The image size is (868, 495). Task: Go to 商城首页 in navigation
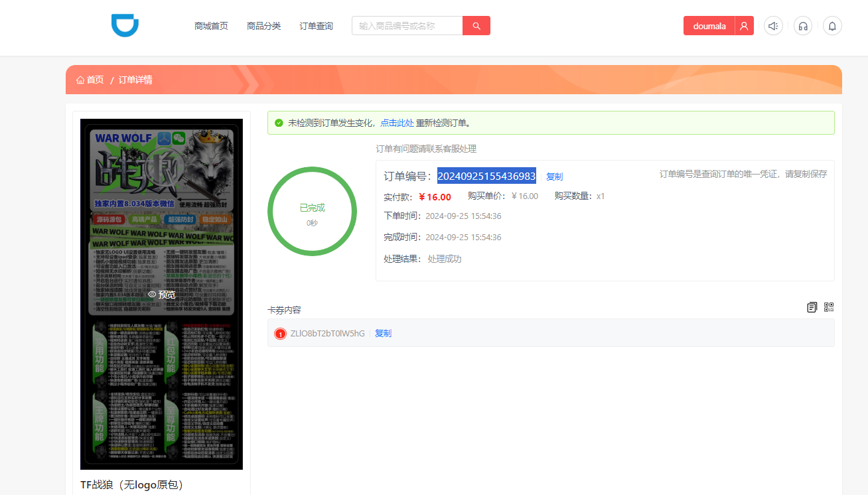pyautogui.click(x=211, y=26)
